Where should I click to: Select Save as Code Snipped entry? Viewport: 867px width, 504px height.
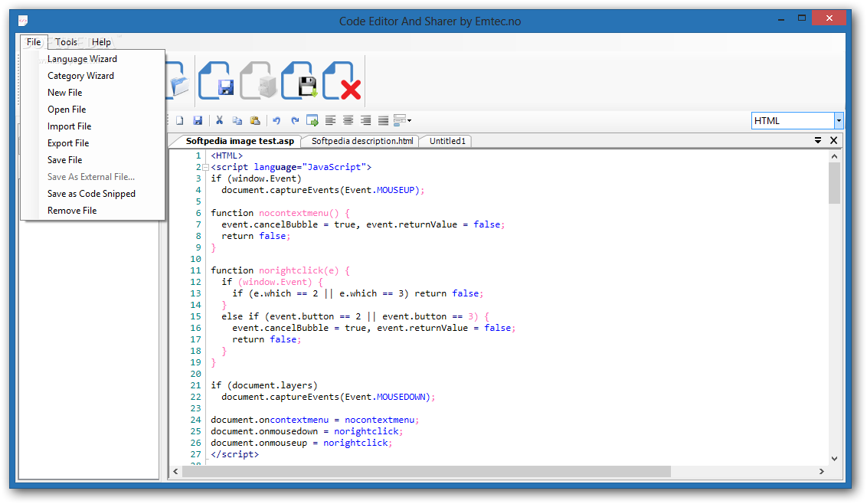pos(93,194)
